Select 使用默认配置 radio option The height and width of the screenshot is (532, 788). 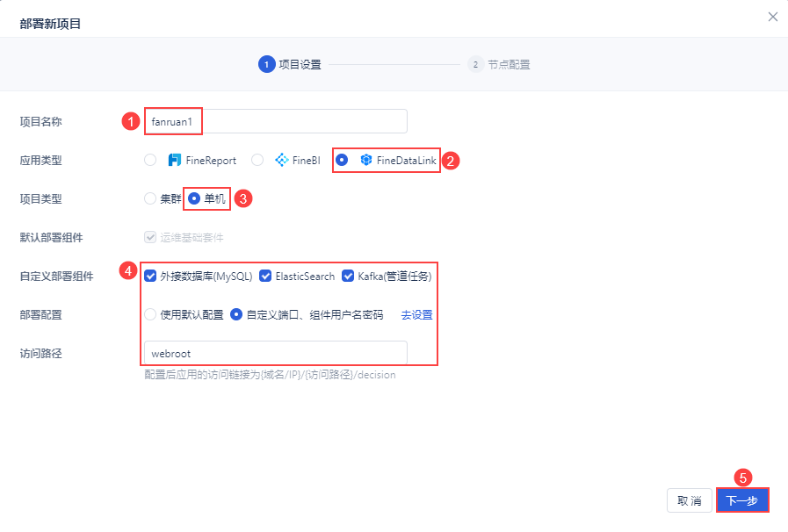(150, 314)
